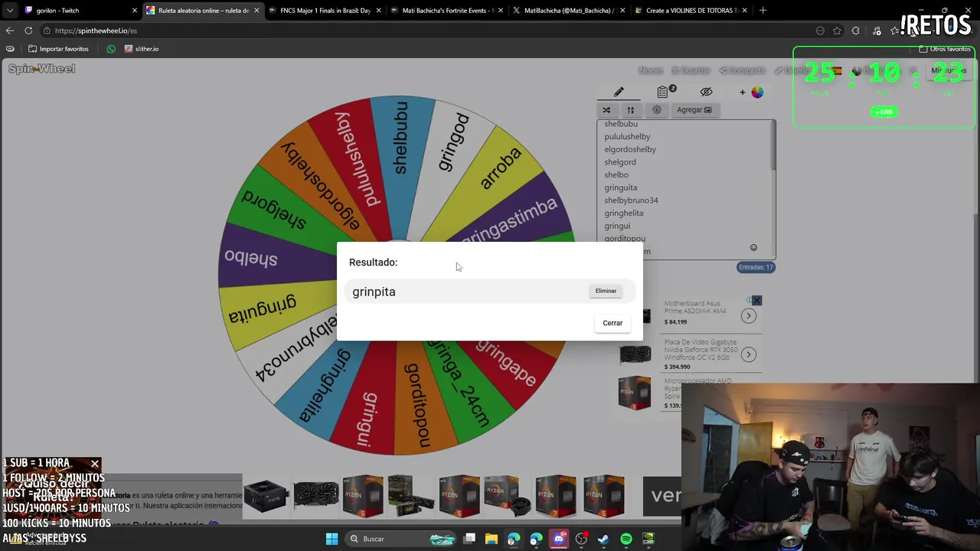Select the 'shelbo' entry in list
The height and width of the screenshot is (551, 980).
click(616, 174)
